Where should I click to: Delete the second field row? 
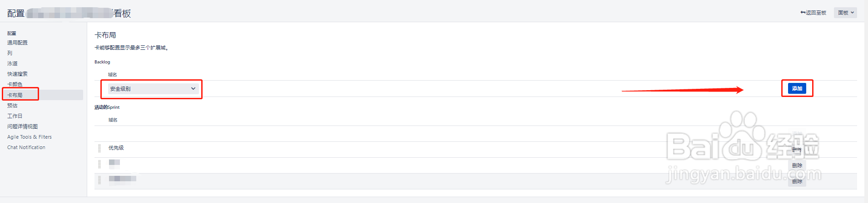pyautogui.click(x=797, y=165)
